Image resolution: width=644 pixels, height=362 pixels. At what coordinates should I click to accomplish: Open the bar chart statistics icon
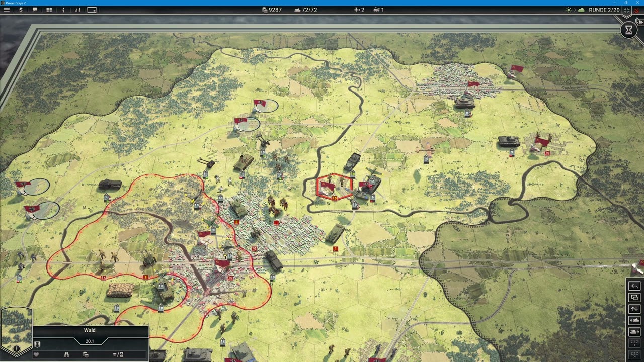[x=77, y=10]
